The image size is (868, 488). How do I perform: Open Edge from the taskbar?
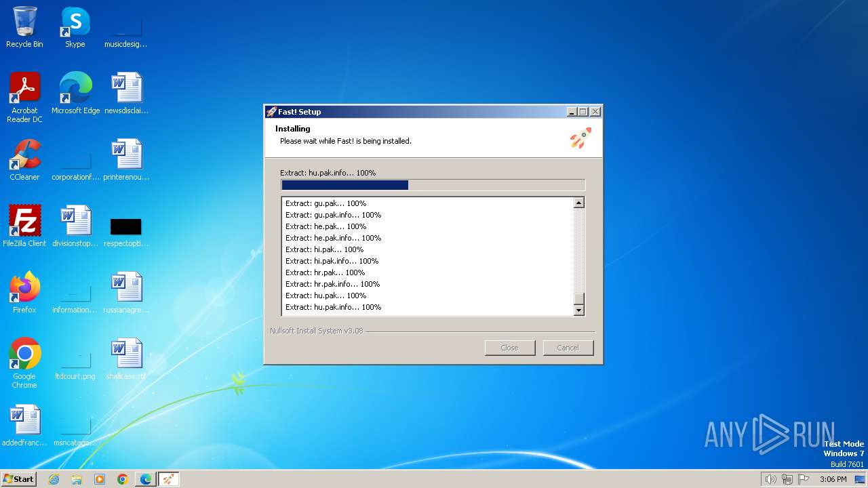pyautogui.click(x=146, y=479)
